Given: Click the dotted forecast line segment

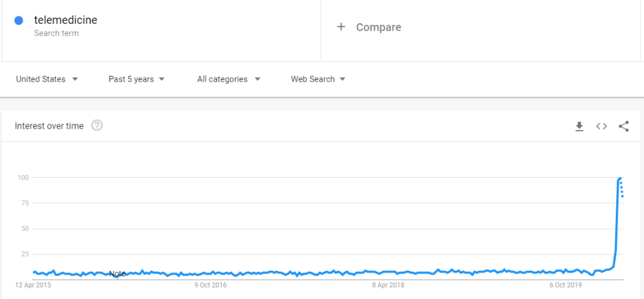Looking at the screenshot, I should pos(622,188).
